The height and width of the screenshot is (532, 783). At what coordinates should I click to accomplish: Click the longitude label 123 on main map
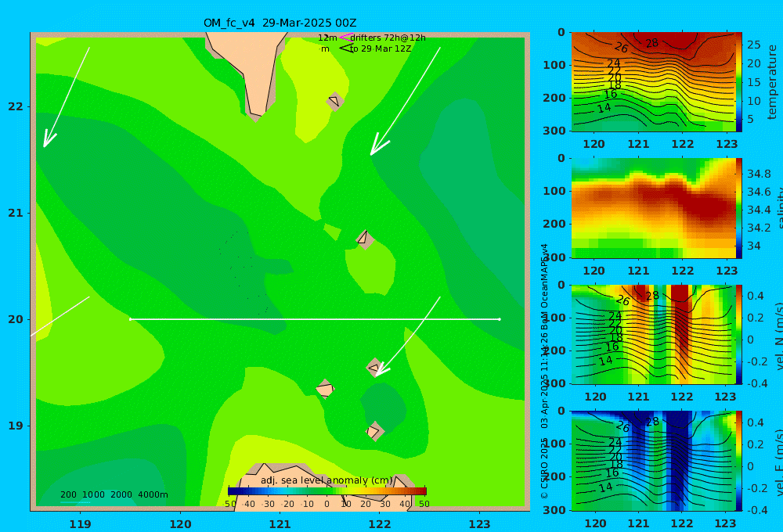tap(479, 524)
